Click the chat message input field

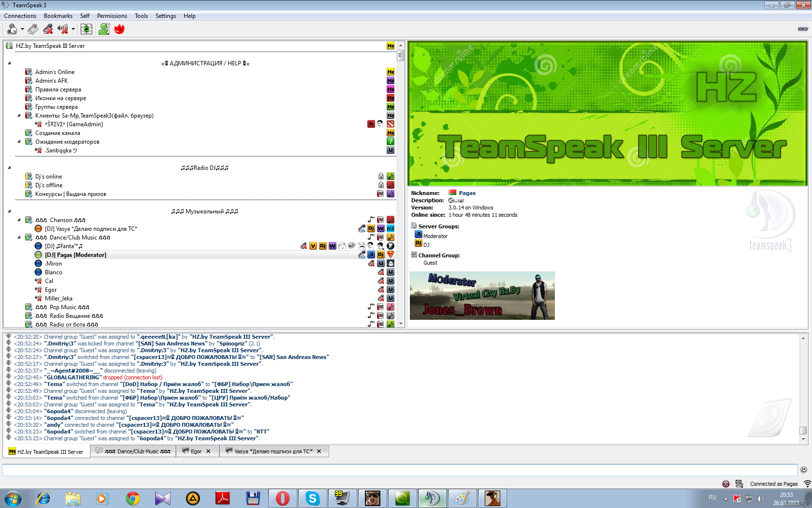click(400, 470)
